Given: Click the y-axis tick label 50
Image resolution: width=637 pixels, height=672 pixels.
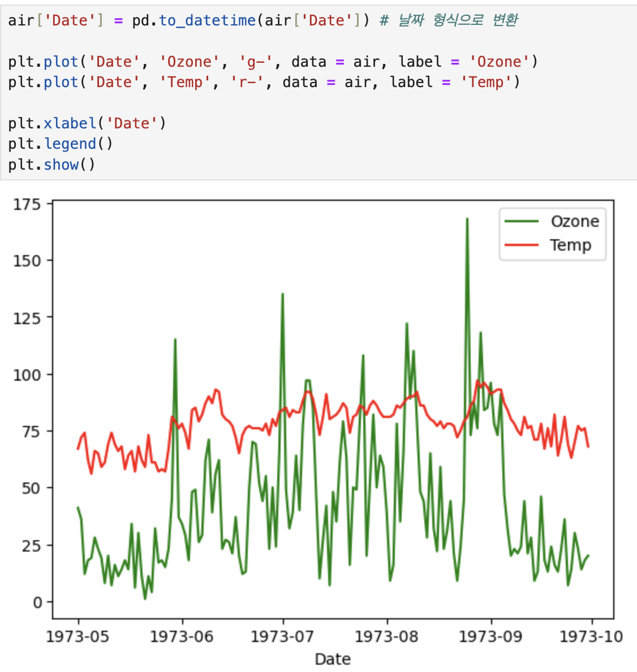Looking at the screenshot, I should click(x=31, y=488).
